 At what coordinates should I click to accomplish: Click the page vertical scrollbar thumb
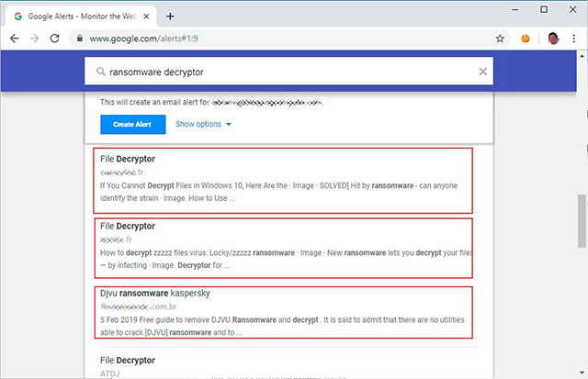[x=582, y=221]
